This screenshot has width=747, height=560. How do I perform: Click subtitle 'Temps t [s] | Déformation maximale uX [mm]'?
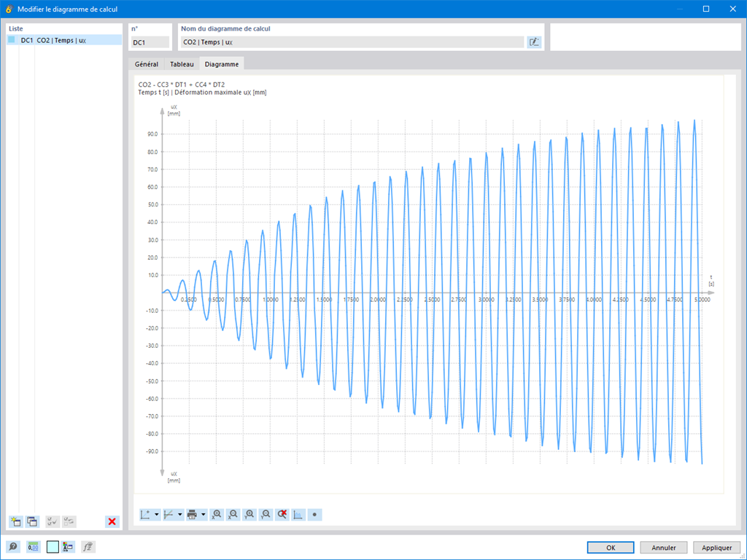pos(203,93)
